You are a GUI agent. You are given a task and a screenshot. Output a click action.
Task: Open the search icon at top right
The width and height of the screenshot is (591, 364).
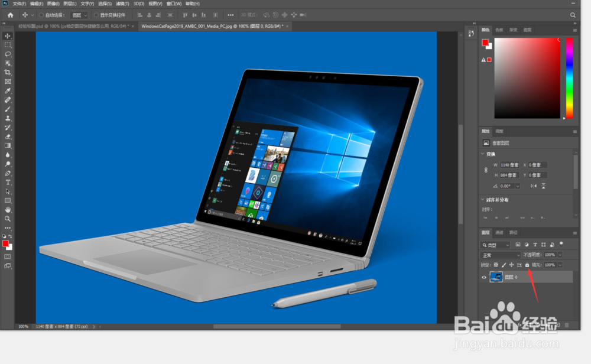(x=573, y=15)
